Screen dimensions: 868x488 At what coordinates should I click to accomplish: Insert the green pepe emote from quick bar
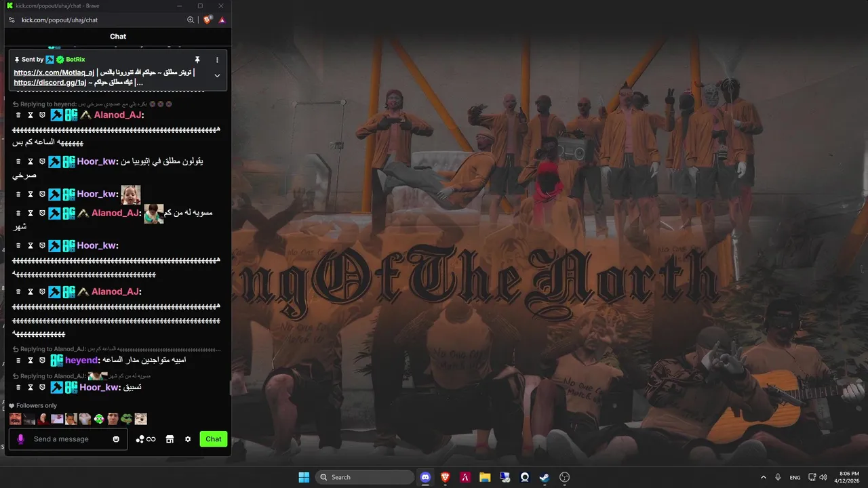(x=126, y=419)
